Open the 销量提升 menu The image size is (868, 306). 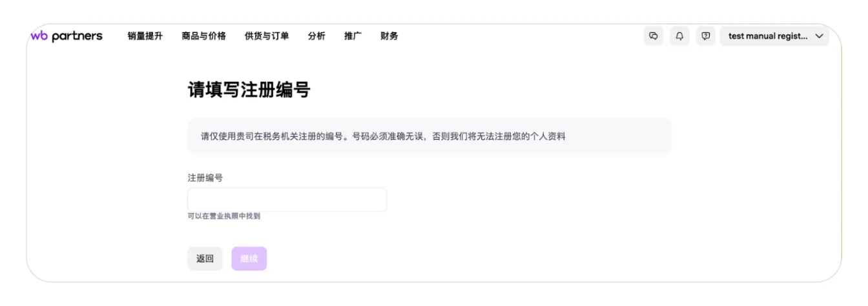[x=145, y=36]
